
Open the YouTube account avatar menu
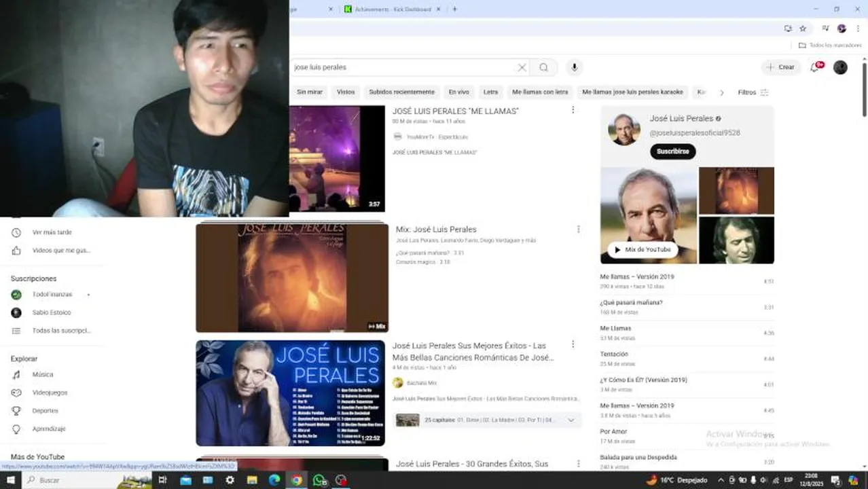[x=840, y=67]
